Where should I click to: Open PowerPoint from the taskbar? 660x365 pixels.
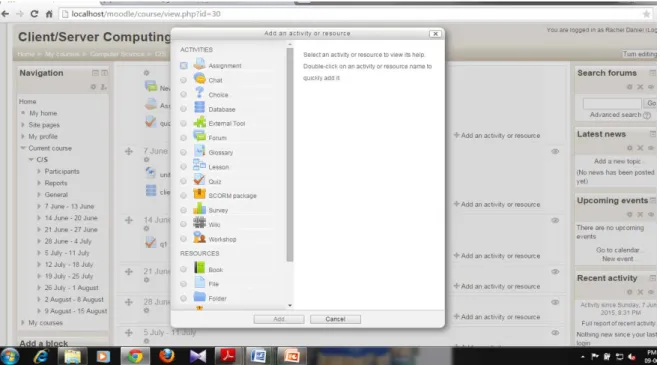291,356
